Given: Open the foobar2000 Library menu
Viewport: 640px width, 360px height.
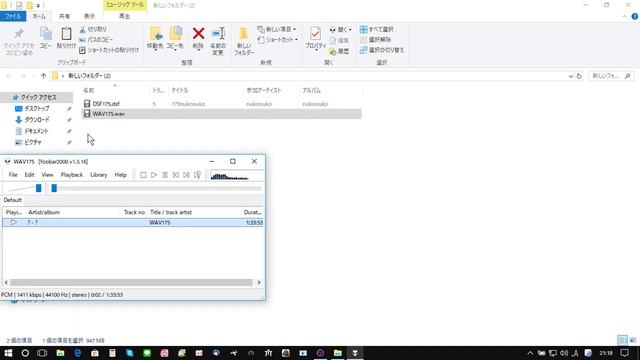Looking at the screenshot, I should tap(98, 175).
